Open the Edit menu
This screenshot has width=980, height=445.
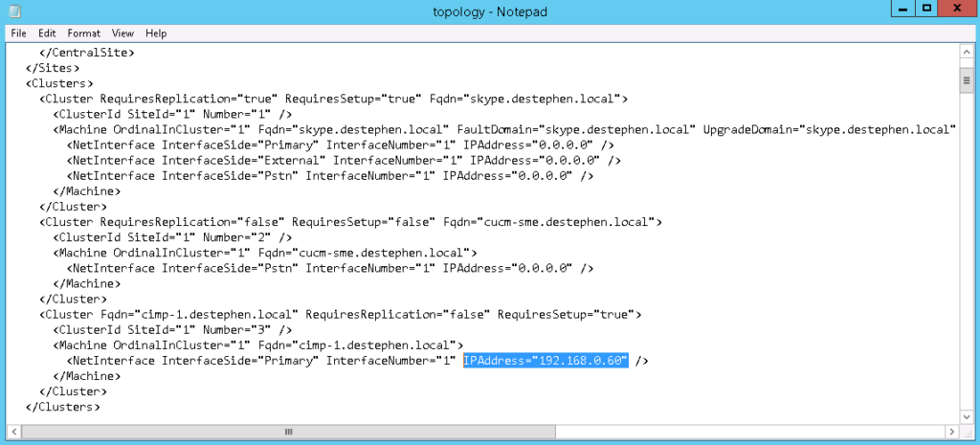coord(47,33)
